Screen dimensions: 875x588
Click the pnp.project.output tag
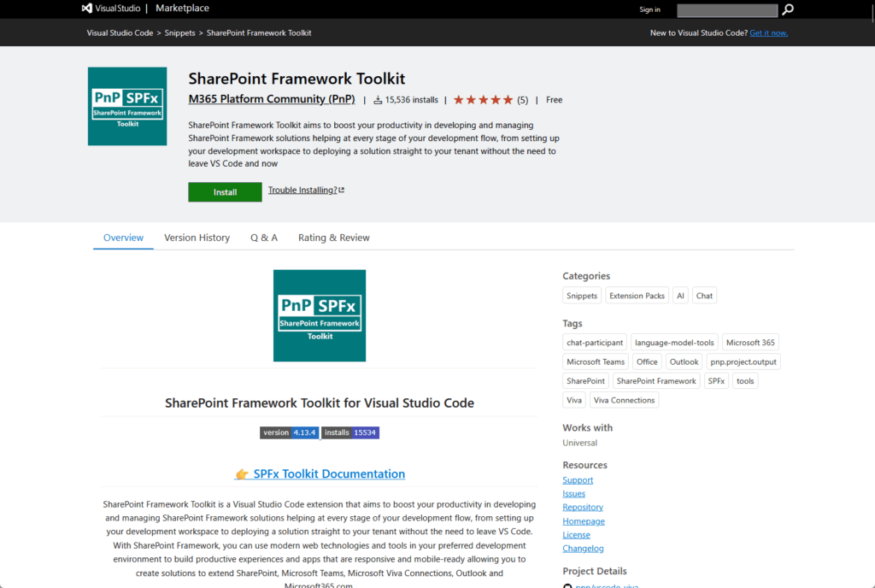pos(743,362)
